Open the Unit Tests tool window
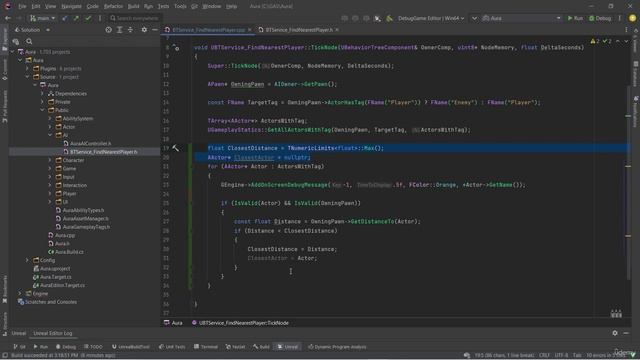640x360 pixels. click(x=172, y=347)
